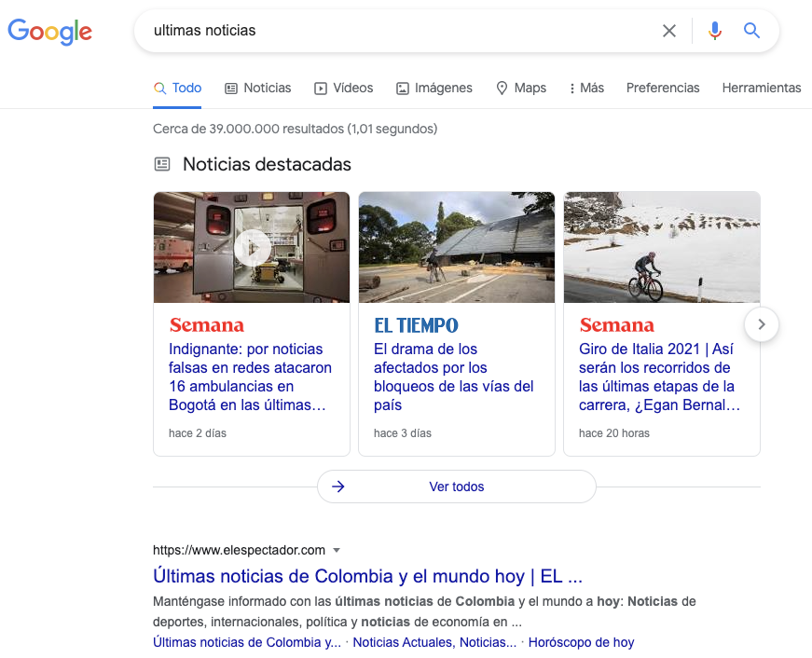Switch to the Noticias tab
Viewport: 812px width, 658px height.
258,88
